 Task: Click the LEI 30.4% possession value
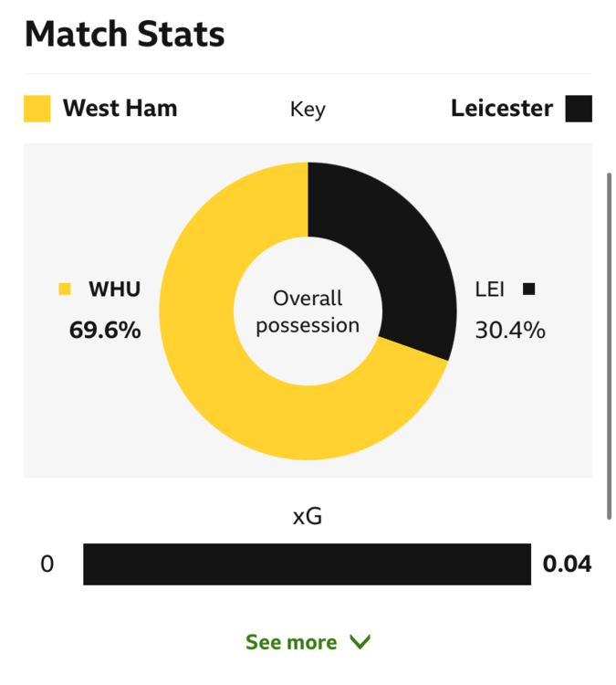point(510,330)
